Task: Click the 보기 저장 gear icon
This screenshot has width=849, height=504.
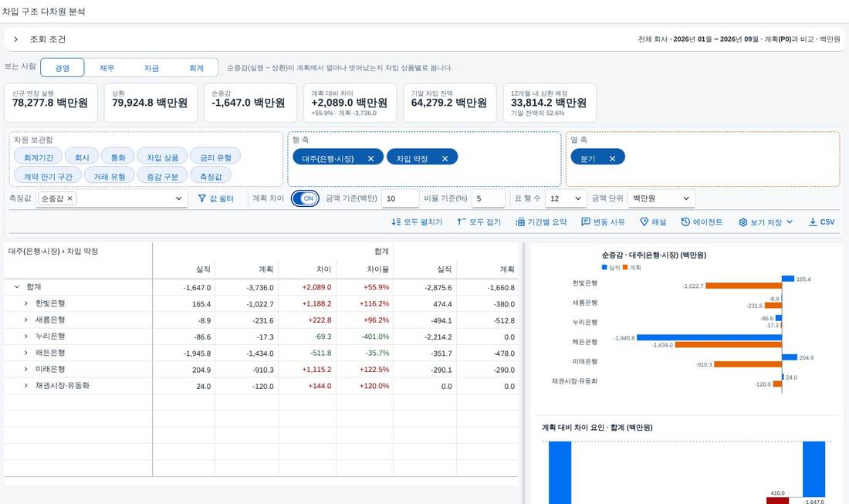Action: pyautogui.click(x=742, y=222)
